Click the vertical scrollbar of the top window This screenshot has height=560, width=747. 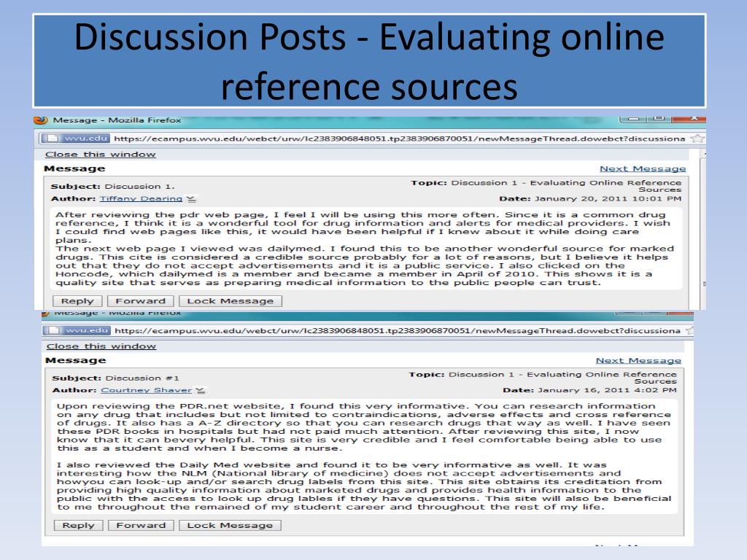703,228
